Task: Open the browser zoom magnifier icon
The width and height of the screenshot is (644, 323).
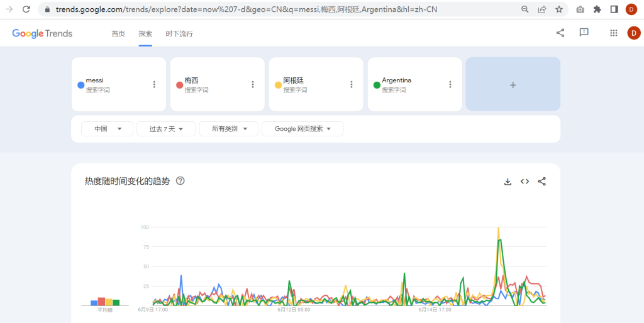Action: click(x=525, y=9)
